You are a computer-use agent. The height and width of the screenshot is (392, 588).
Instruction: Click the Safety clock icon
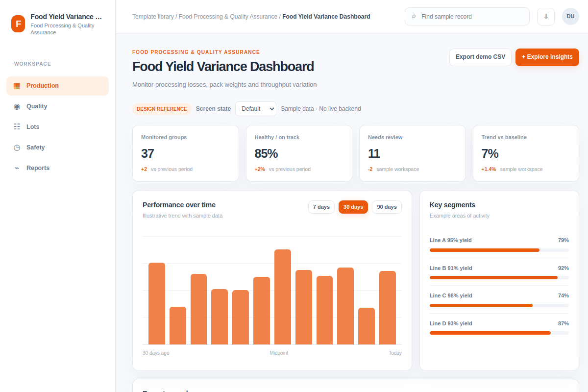pyautogui.click(x=17, y=147)
